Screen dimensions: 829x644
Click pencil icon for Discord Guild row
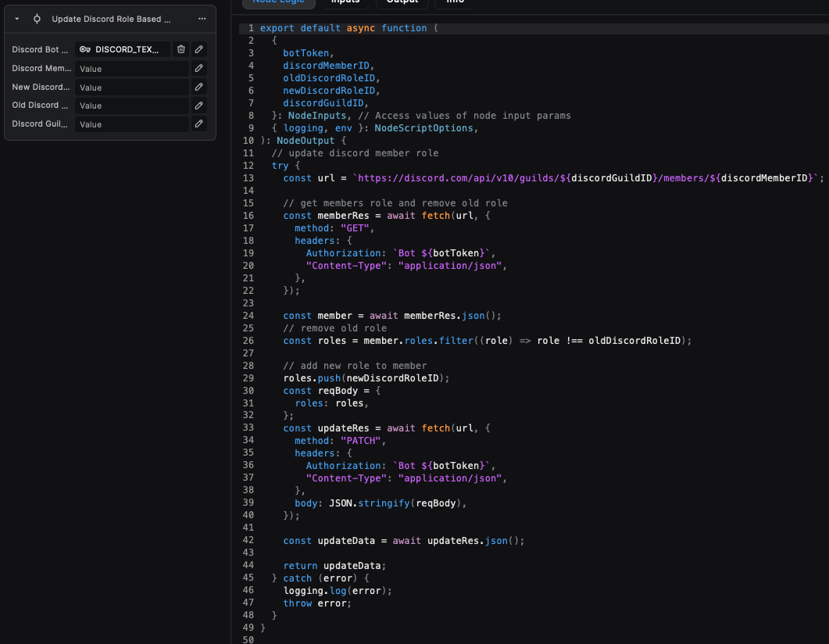coord(199,123)
